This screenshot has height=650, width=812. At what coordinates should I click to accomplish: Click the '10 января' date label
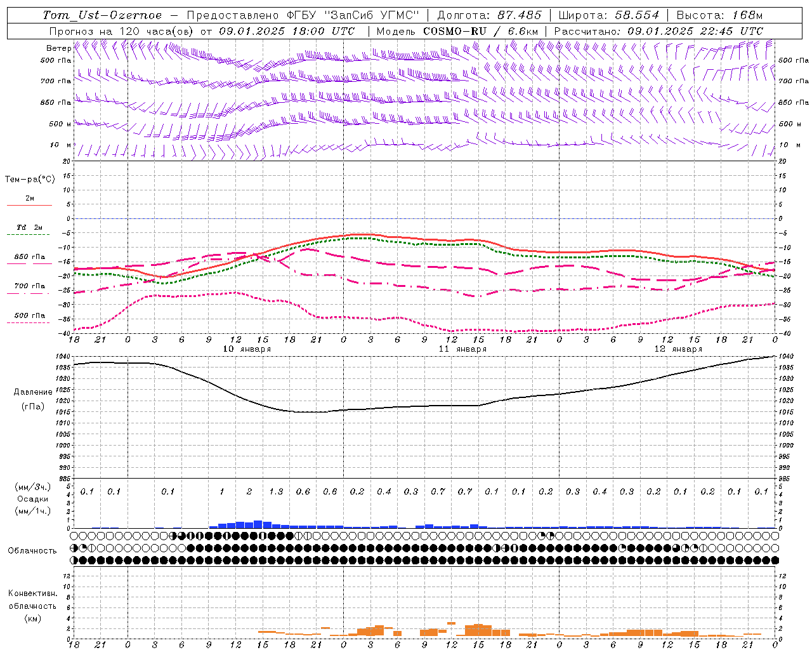click(x=247, y=349)
